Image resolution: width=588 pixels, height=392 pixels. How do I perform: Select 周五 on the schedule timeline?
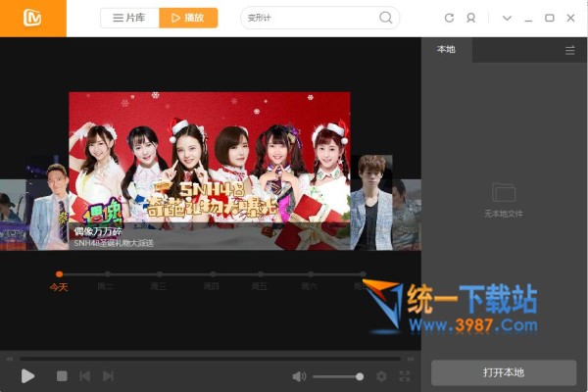259,286
